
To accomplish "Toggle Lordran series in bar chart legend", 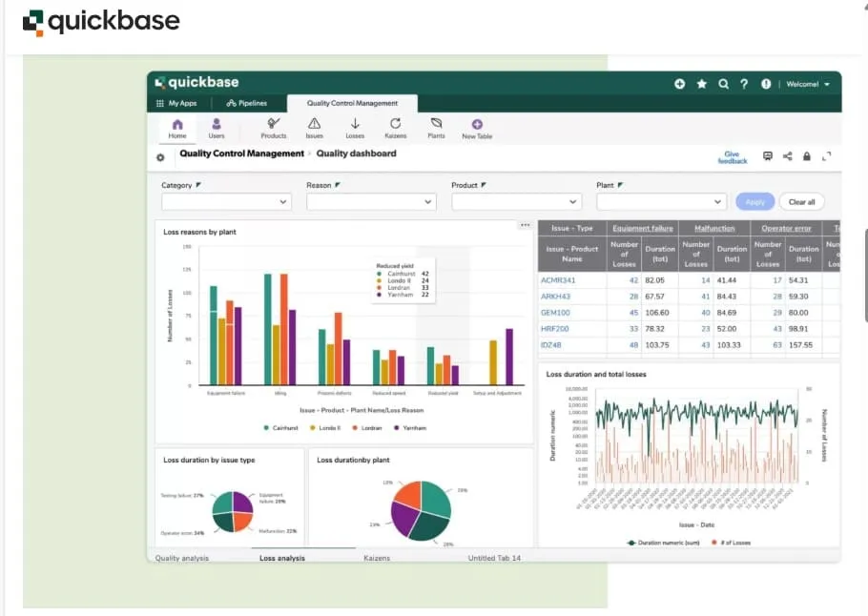I will tap(367, 428).
